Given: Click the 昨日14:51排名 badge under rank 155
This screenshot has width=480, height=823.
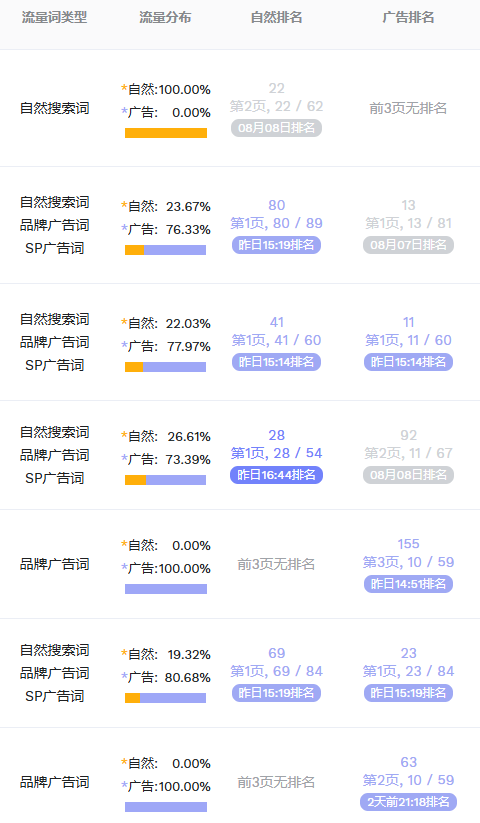Looking at the screenshot, I should pyautogui.click(x=408, y=584).
